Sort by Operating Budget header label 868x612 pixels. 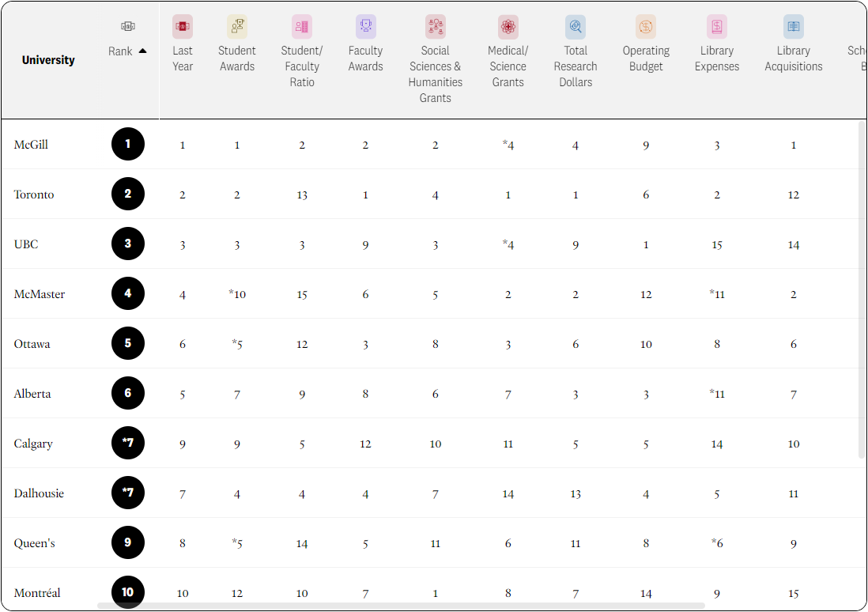coord(645,59)
